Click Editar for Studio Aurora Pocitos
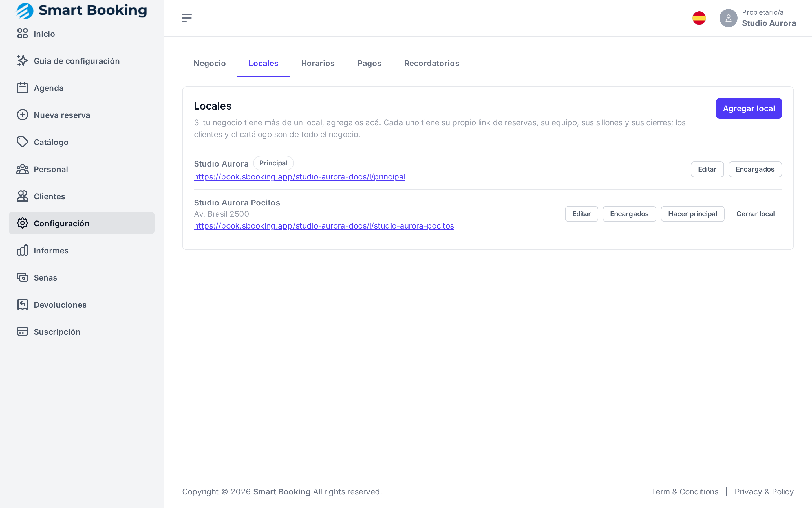Screen dimensions: 812x508 point(581,214)
